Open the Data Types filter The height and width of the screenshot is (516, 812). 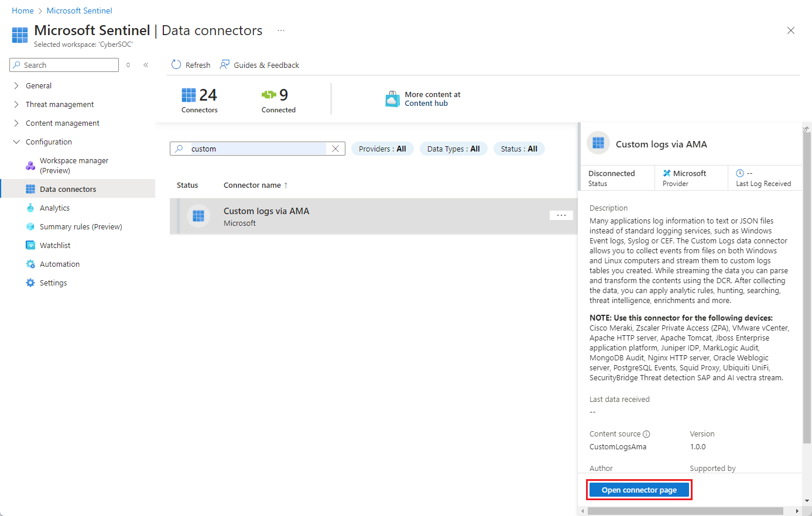(454, 149)
